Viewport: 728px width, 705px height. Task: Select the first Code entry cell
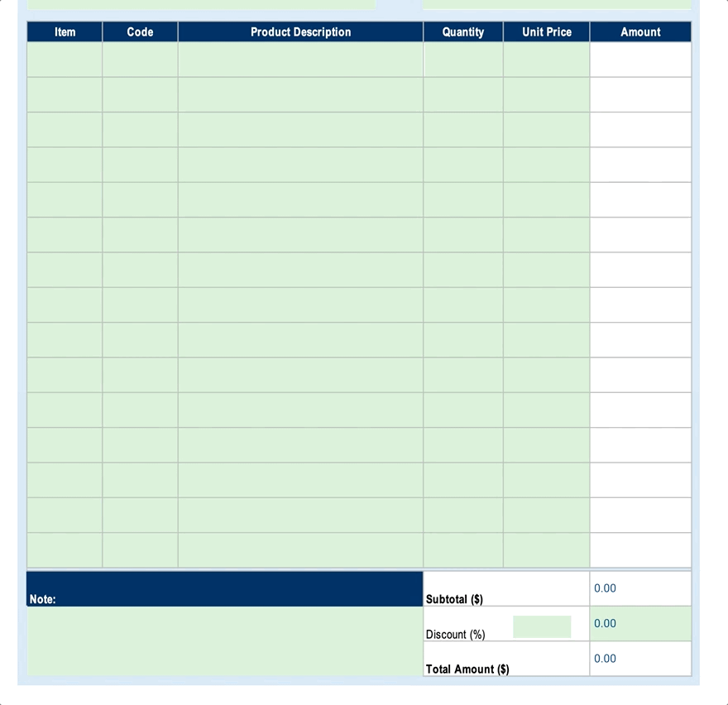139,58
